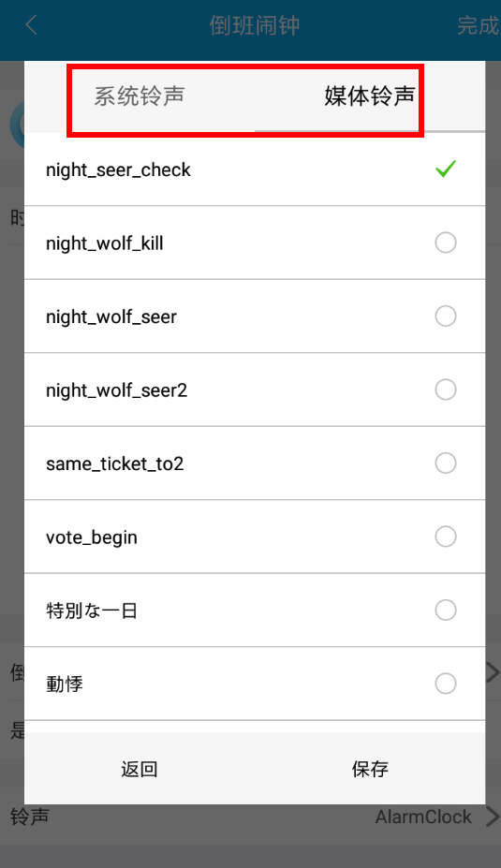Tap the 返回 button in dialog
Viewport: 501px width, 868px height.
tap(140, 769)
